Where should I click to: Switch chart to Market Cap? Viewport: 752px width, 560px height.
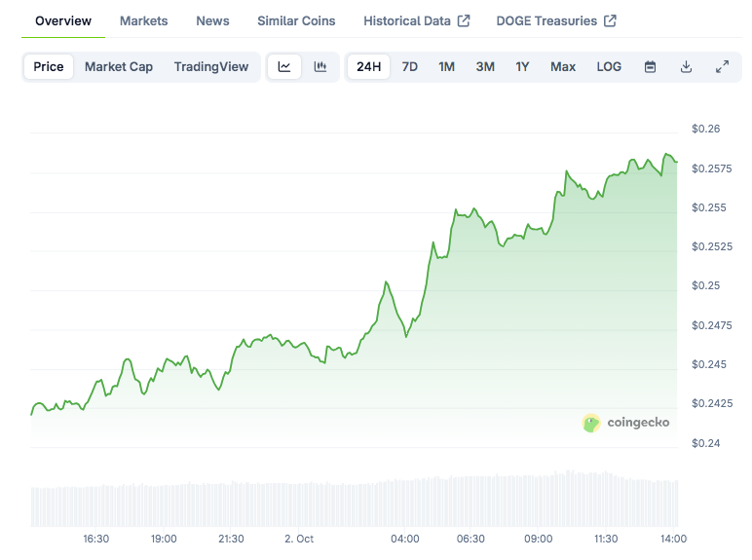(x=119, y=67)
